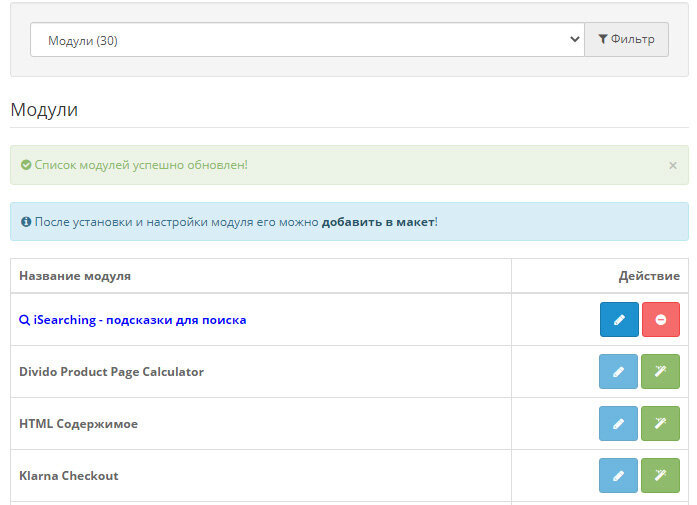Edit the iSearching module settings

[x=619, y=320]
